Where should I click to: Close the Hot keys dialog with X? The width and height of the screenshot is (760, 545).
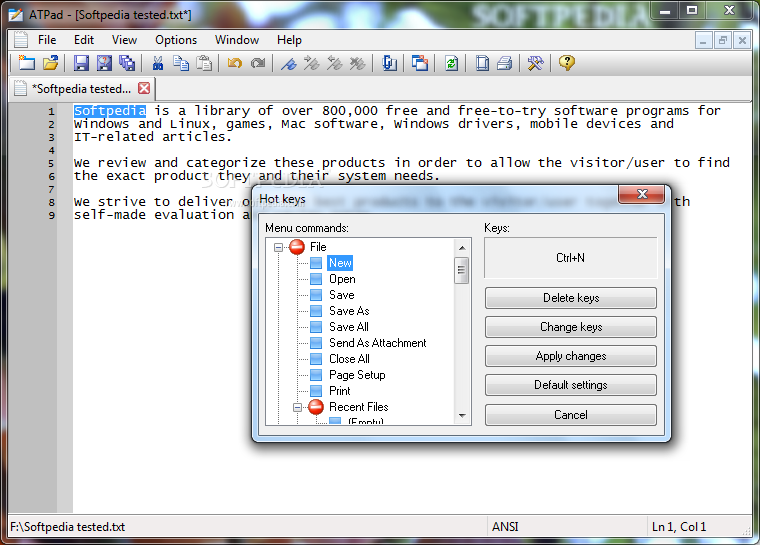(642, 194)
